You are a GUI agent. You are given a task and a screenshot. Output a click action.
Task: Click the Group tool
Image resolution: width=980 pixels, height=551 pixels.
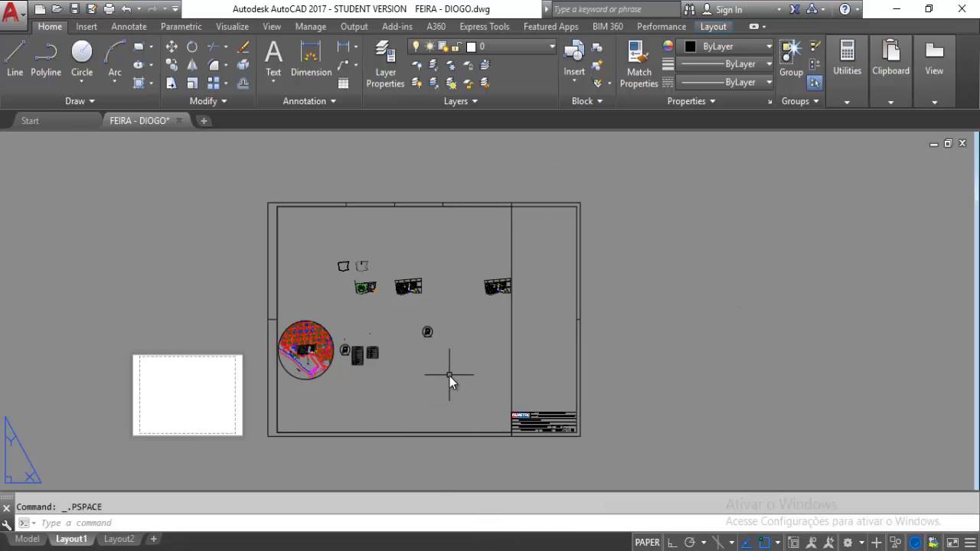pos(791,60)
